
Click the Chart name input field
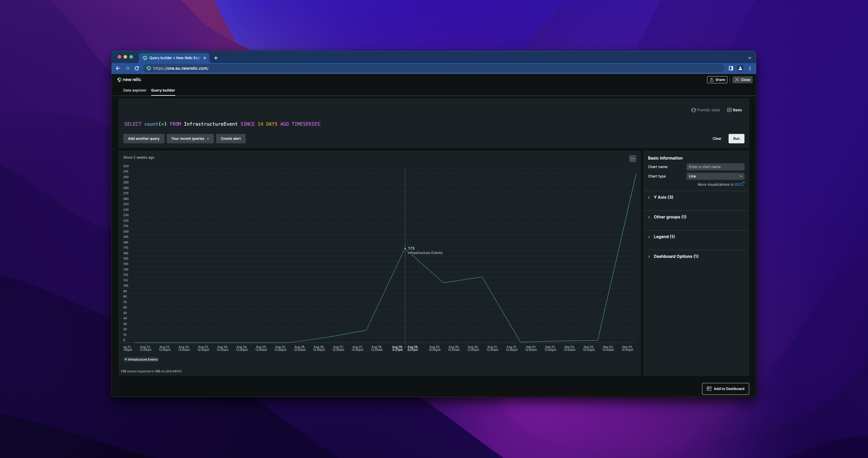715,167
